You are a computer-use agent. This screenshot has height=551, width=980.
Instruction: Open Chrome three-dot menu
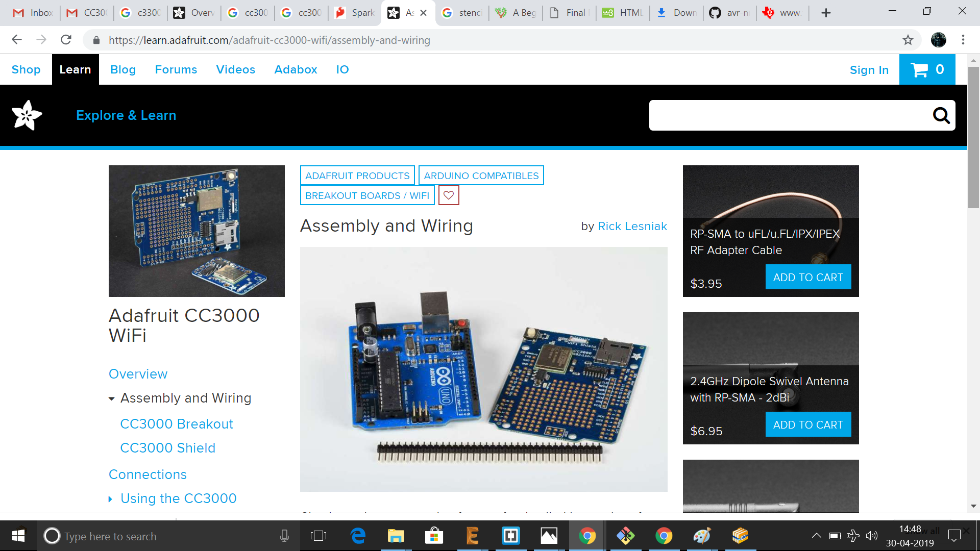[x=963, y=40]
